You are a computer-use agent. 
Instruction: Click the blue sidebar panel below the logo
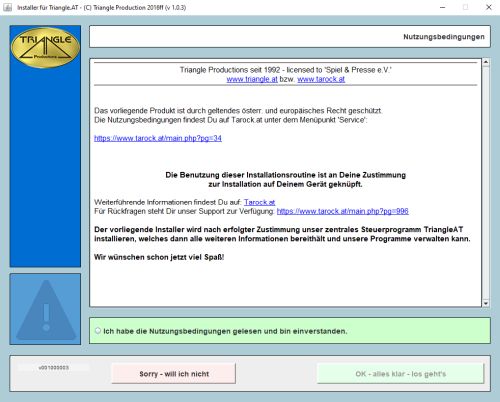45,167
